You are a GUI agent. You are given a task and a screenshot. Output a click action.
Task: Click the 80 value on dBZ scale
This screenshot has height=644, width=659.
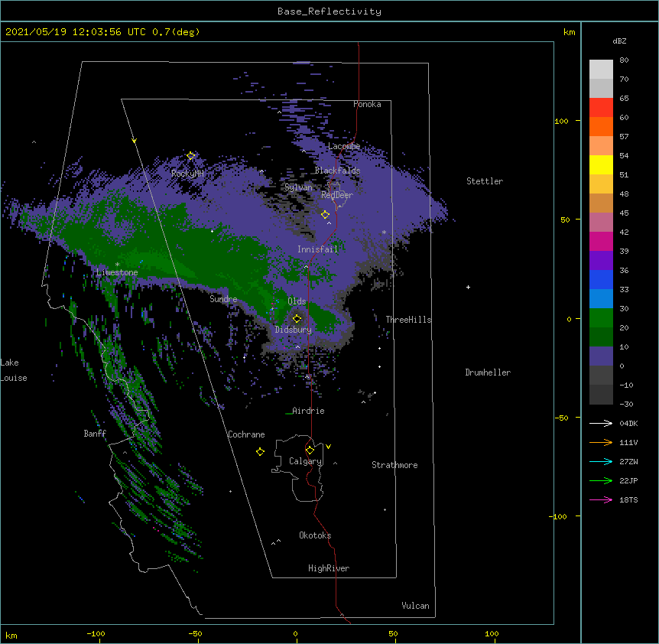click(624, 60)
